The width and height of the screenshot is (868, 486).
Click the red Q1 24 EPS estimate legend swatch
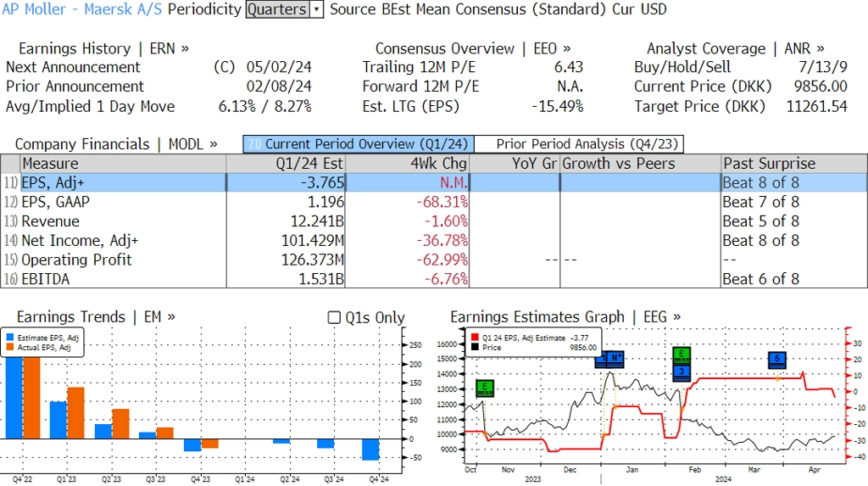[475, 338]
